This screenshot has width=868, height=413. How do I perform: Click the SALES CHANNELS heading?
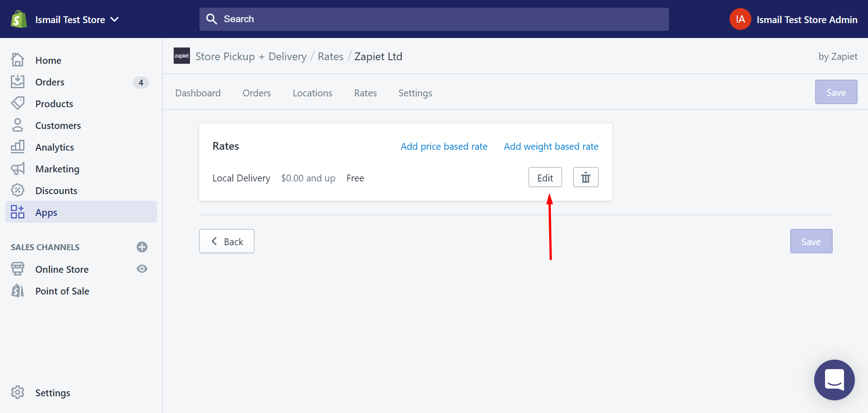[45, 247]
